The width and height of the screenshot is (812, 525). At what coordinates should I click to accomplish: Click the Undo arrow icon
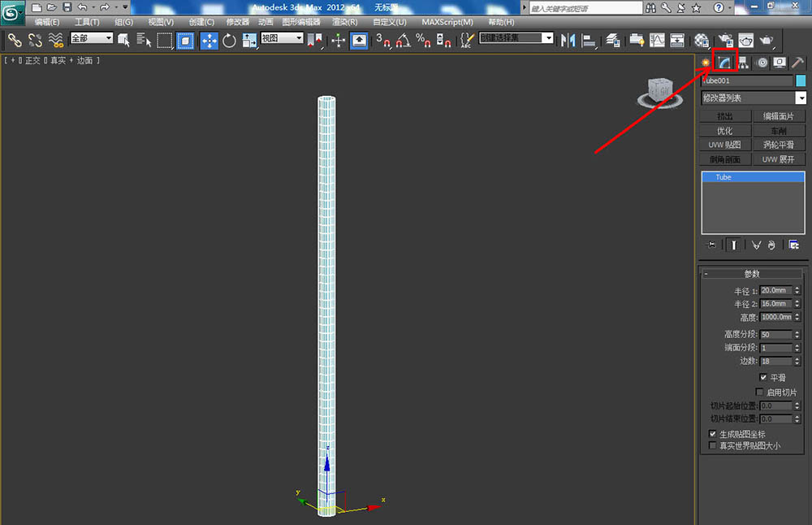point(82,7)
